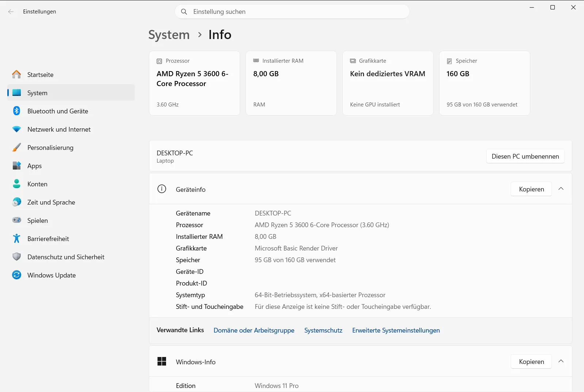Go to Datenschutz und Sicherheit
Image resolution: width=584 pixels, height=392 pixels.
coord(71,257)
